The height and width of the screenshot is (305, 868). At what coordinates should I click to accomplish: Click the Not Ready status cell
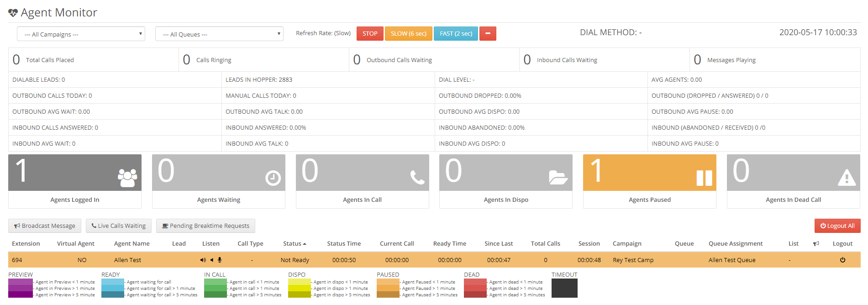click(x=295, y=260)
